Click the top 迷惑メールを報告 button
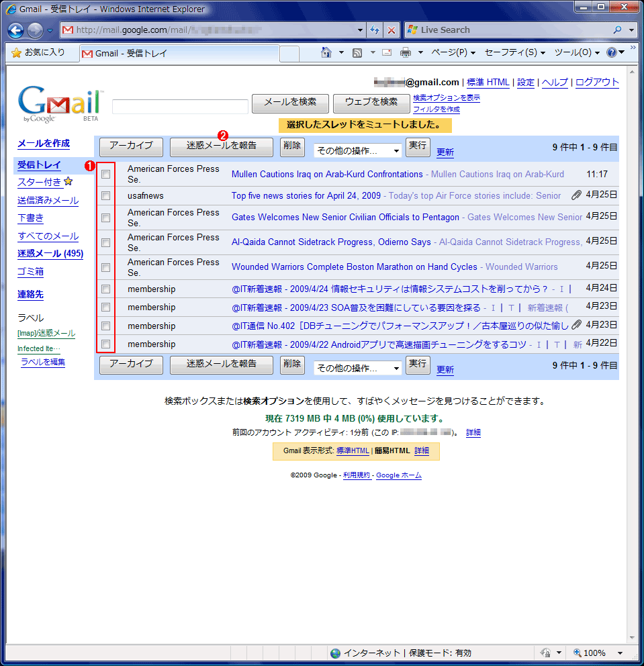The height and width of the screenshot is (666, 644). [222, 147]
